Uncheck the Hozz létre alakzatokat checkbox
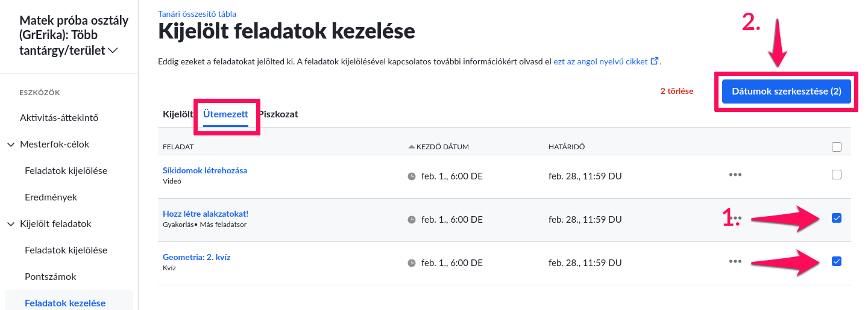 click(x=836, y=218)
